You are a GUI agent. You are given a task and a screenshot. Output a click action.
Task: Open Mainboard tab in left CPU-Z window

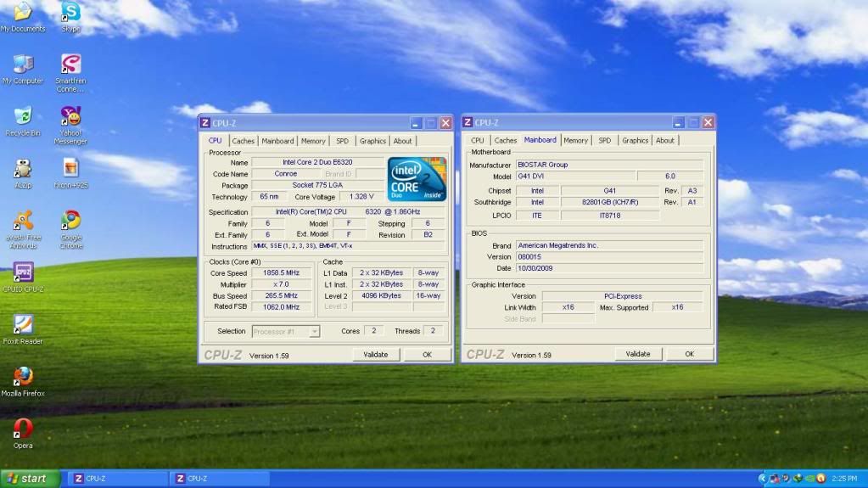click(277, 141)
